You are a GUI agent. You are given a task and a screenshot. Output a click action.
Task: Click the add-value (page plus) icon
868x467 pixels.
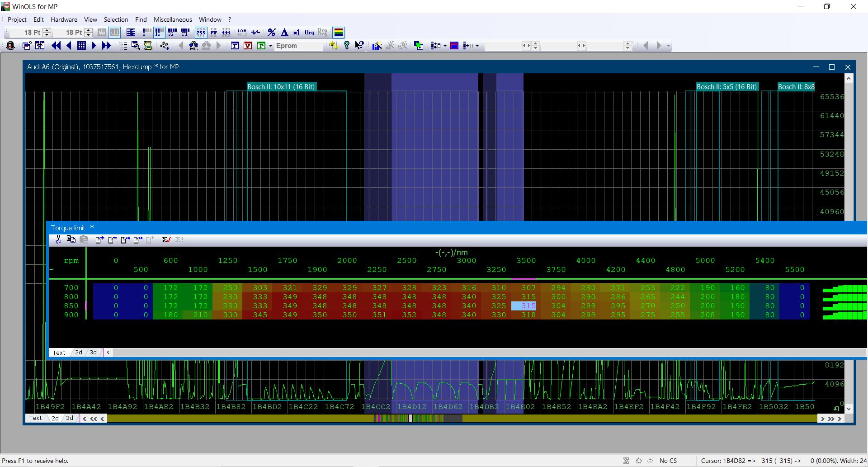click(x=100, y=239)
